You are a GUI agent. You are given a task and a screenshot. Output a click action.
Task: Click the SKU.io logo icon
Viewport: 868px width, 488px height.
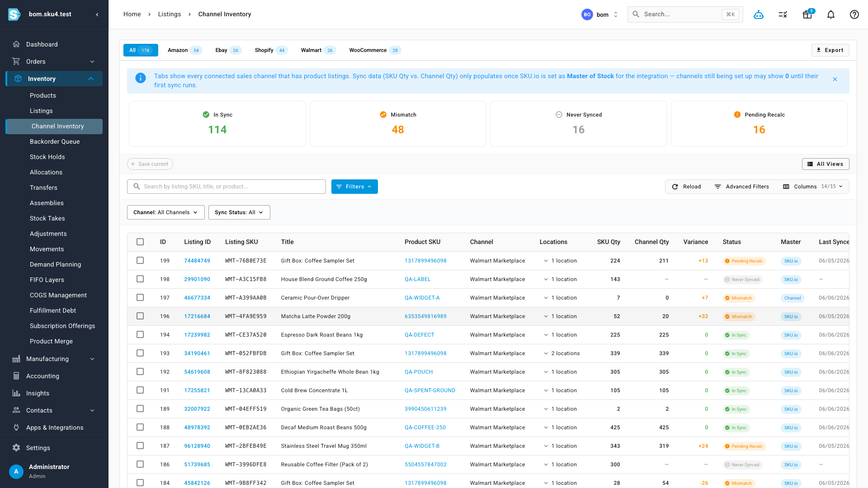click(x=14, y=14)
